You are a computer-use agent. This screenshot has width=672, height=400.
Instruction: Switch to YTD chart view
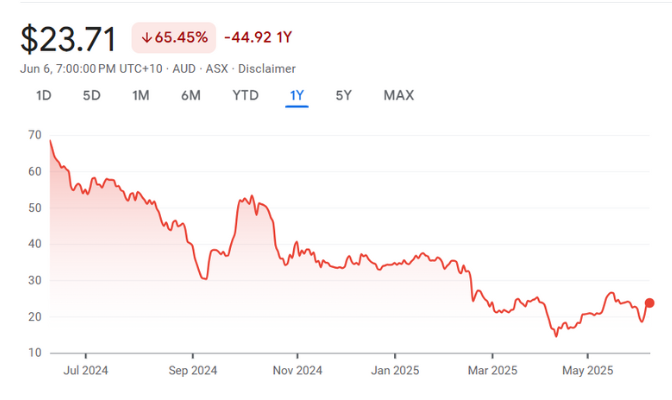coord(245,96)
